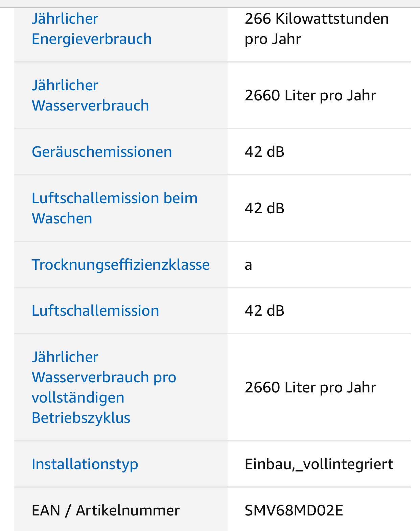Viewport: 420px width, 531px height.
Task: Tap the Geräuschemissionen link
Action: coord(102,152)
